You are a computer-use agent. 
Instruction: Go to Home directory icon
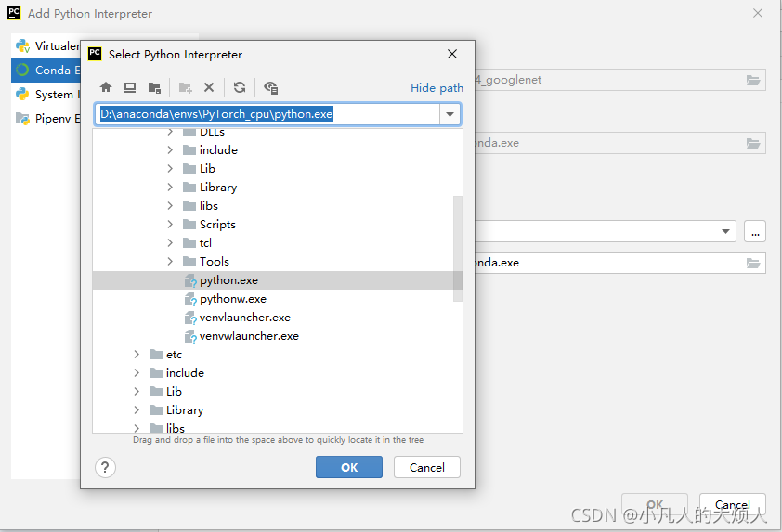coord(106,88)
